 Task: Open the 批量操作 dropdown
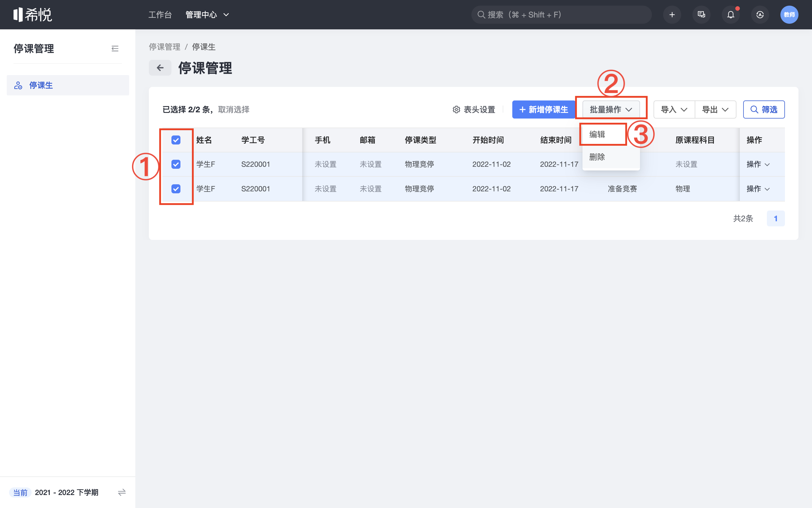coord(611,110)
